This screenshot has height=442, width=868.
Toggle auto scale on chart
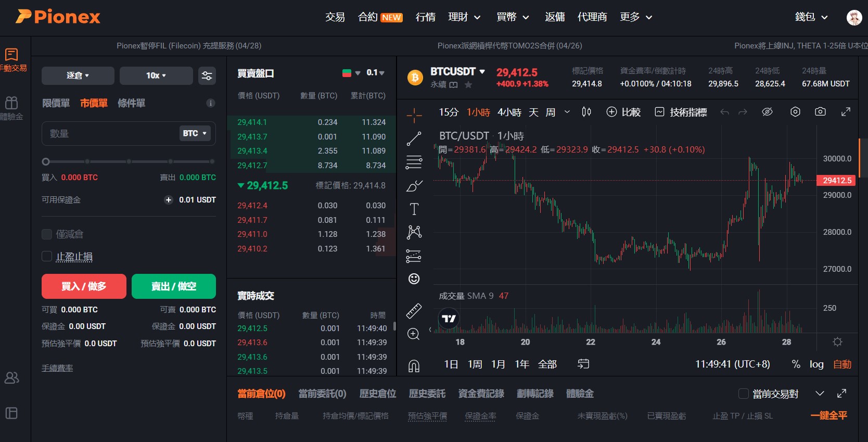(842, 364)
